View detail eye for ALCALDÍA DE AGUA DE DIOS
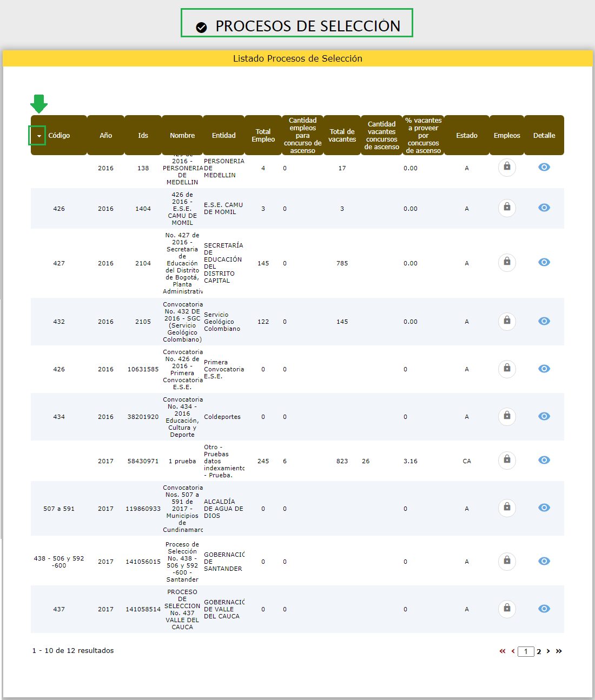Image resolution: width=595 pixels, height=700 pixels. tap(544, 508)
